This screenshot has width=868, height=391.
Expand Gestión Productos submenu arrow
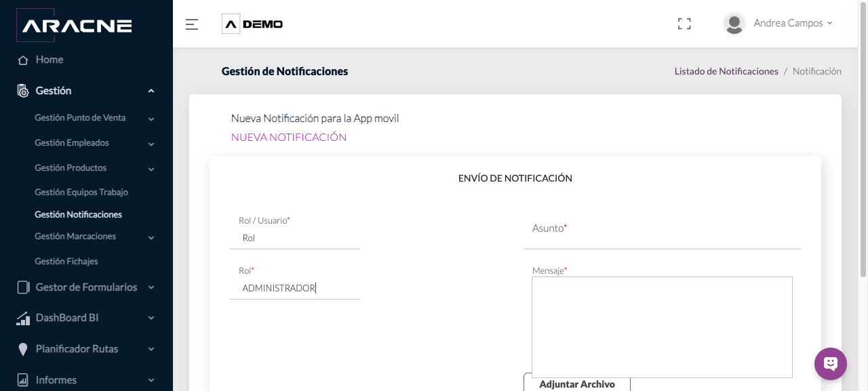[151, 169]
